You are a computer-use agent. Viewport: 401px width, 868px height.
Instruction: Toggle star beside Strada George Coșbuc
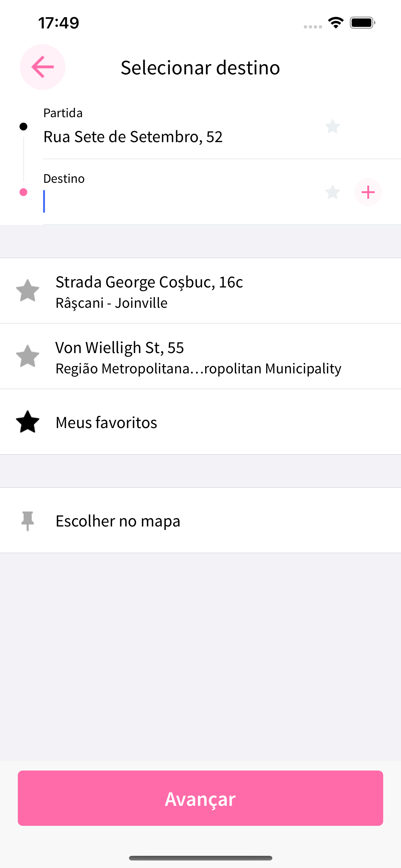tap(27, 290)
